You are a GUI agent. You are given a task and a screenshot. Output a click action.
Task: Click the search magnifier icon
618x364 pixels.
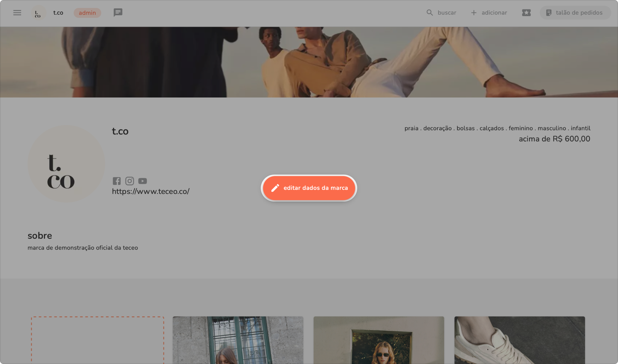(429, 13)
